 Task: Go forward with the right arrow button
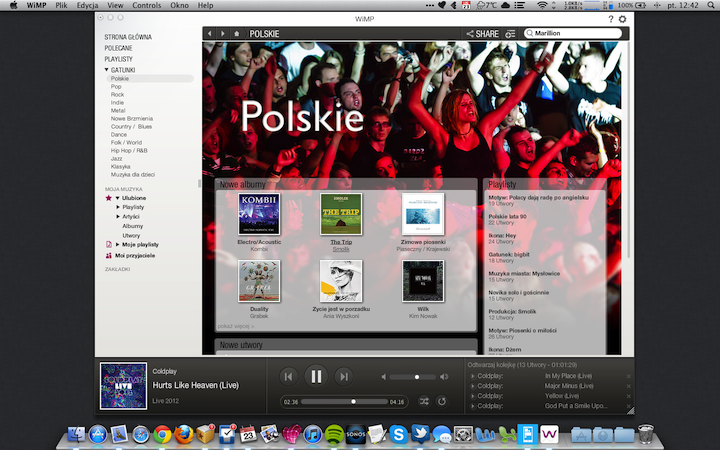coord(223,34)
